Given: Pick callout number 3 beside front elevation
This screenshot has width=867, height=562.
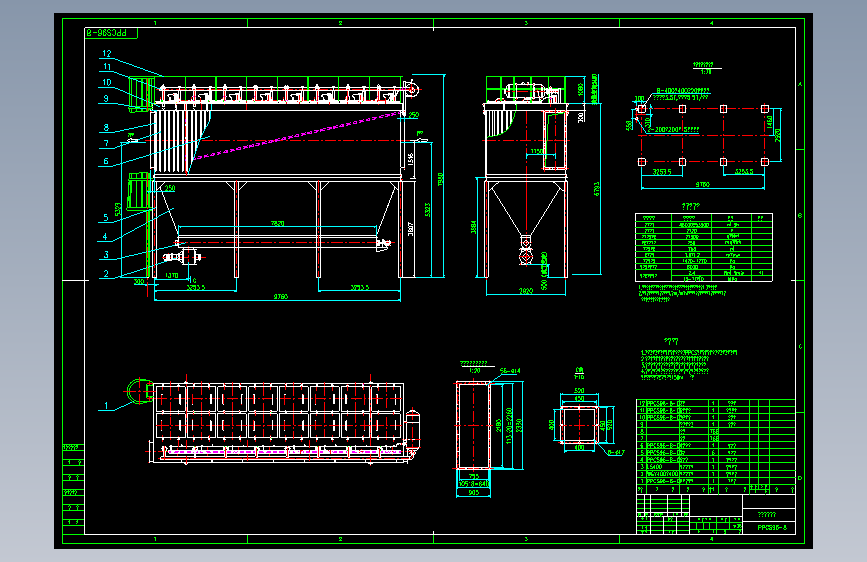Looking at the screenshot, I should (106, 255).
